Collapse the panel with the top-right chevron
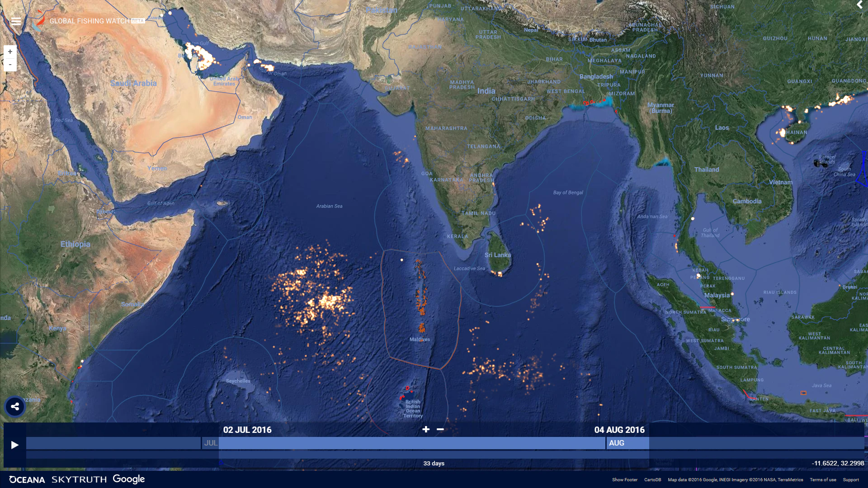The height and width of the screenshot is (488, 868). (859, 5)
